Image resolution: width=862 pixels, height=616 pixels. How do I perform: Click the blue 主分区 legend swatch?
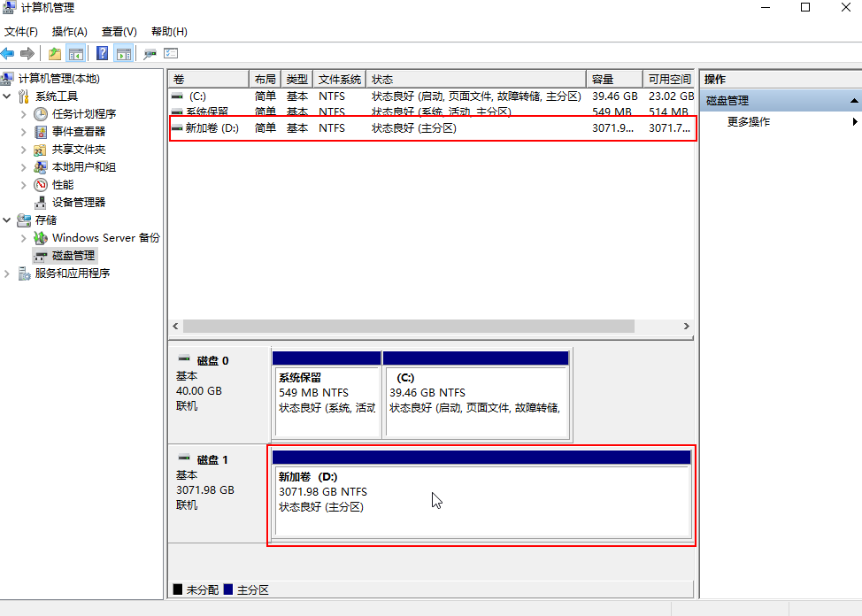pos(228,589)
